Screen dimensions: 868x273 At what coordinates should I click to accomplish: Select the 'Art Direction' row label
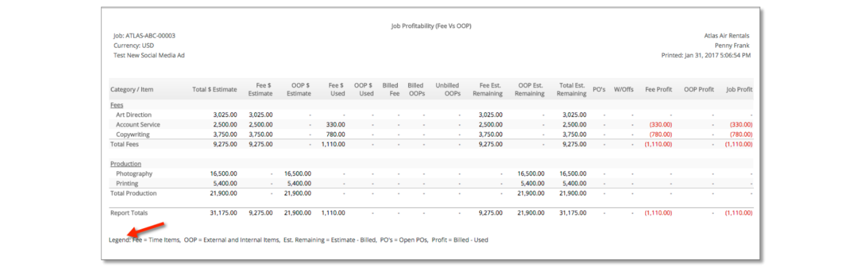(134, 115)
